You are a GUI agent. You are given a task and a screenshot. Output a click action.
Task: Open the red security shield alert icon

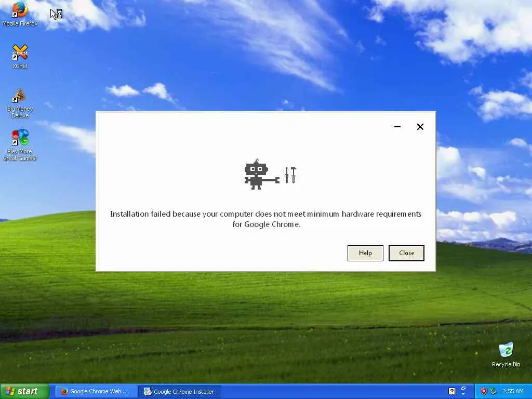pyautogui.click(x=484, y=391)
